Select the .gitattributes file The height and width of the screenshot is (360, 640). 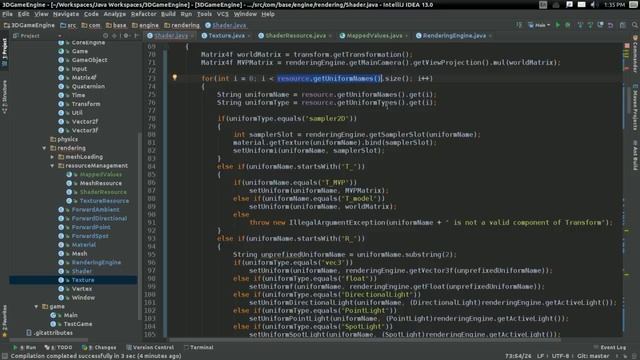click(53, 333)
